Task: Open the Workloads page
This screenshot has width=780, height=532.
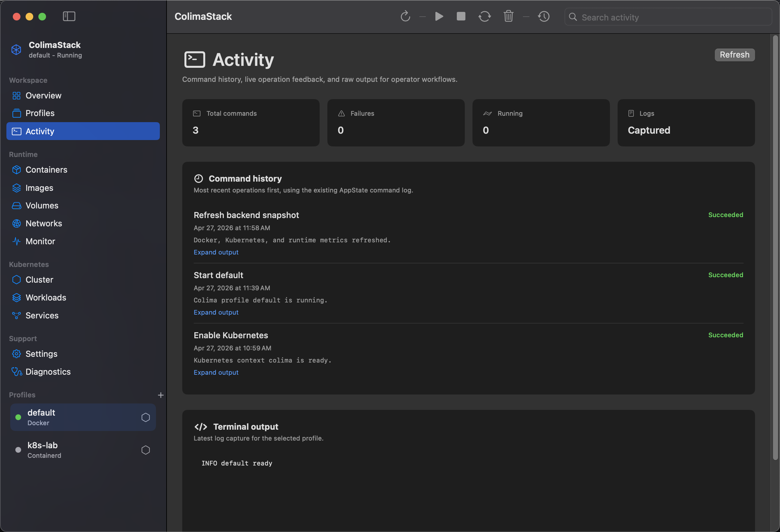Action: (83, 298)
